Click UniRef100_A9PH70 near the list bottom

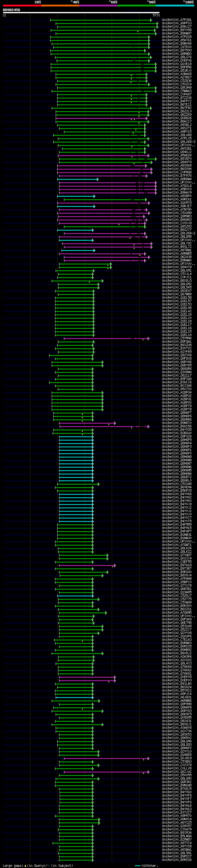(x=177, y=816)
